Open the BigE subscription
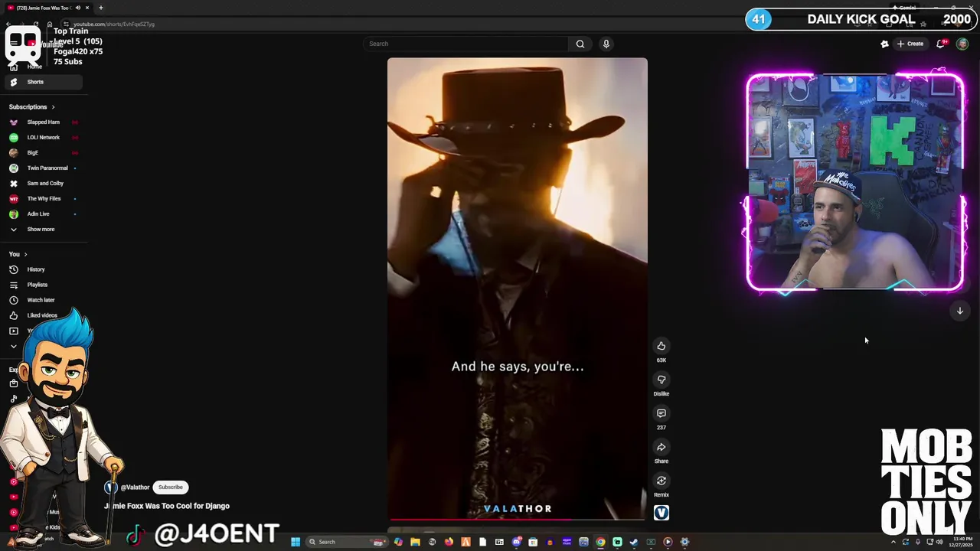The image size is (980, 551). [x=43, y=153]
